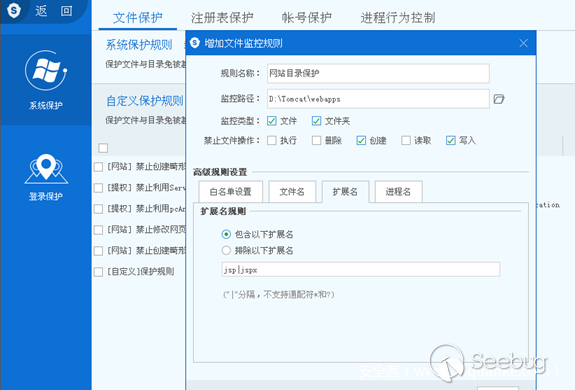The image size is (575, 390).
Task: Open the Login Protection (登录保护) sidebar icon
Action: tap(46, 169)
